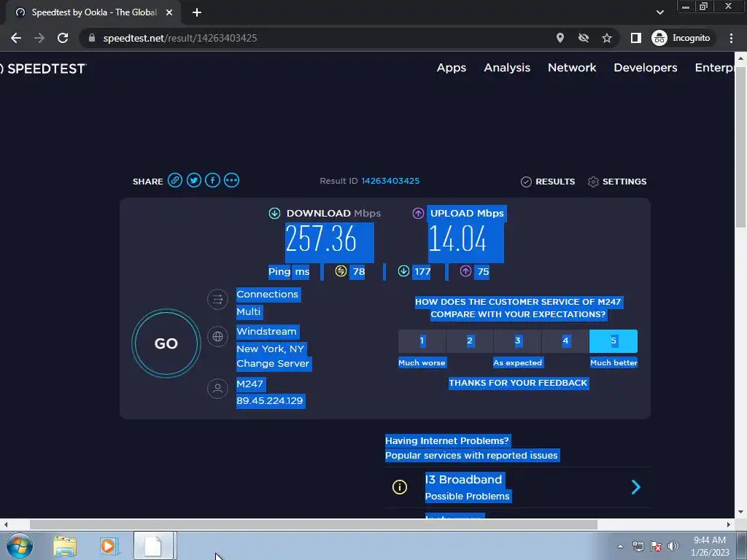
Task: Click the download arrow icon beside DOWNLOAD
Action: [x=274, y=214]
